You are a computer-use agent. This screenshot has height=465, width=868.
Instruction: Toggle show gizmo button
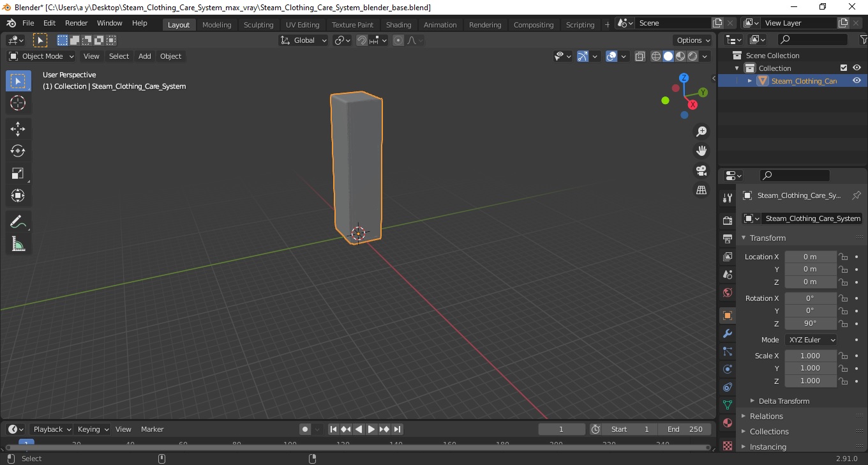582,56
